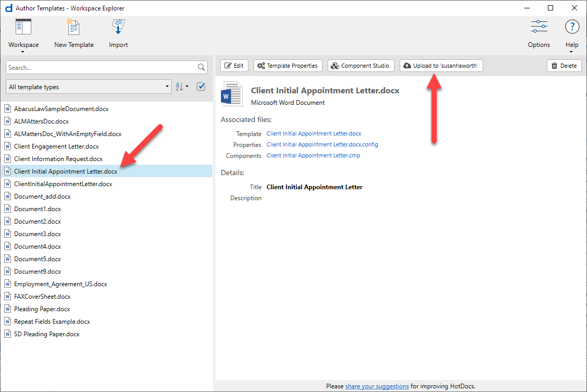Screen dimensions: 587x392
Task: Open Client Initial Appointment Letter.docx.config link
Action: tap(322, 144)
